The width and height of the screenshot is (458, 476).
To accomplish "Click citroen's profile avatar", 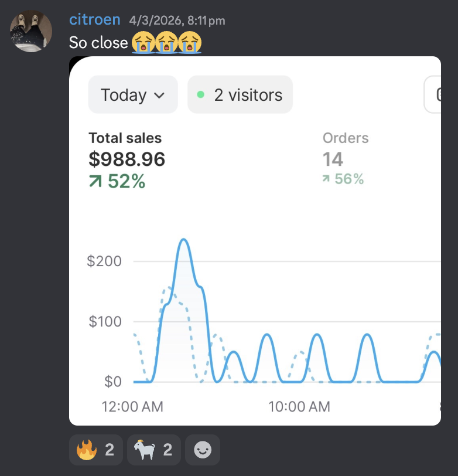I will (31, 31).
